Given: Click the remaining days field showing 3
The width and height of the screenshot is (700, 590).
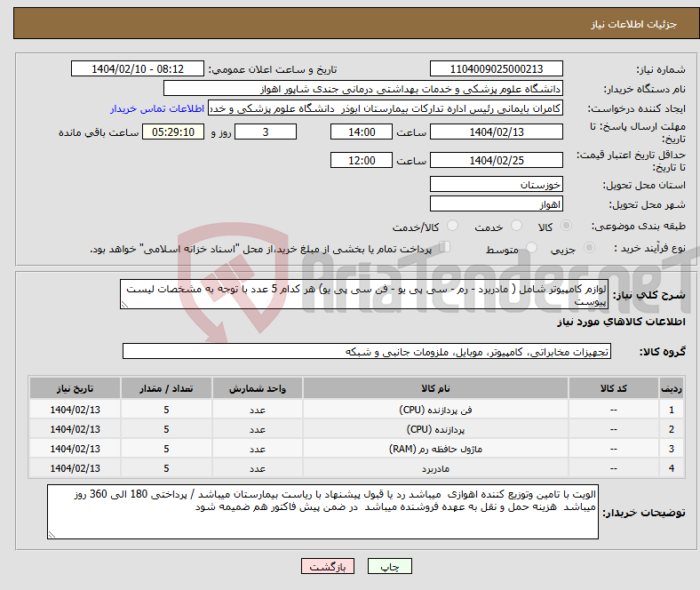Looking at the screenshot, I should 266,132.
